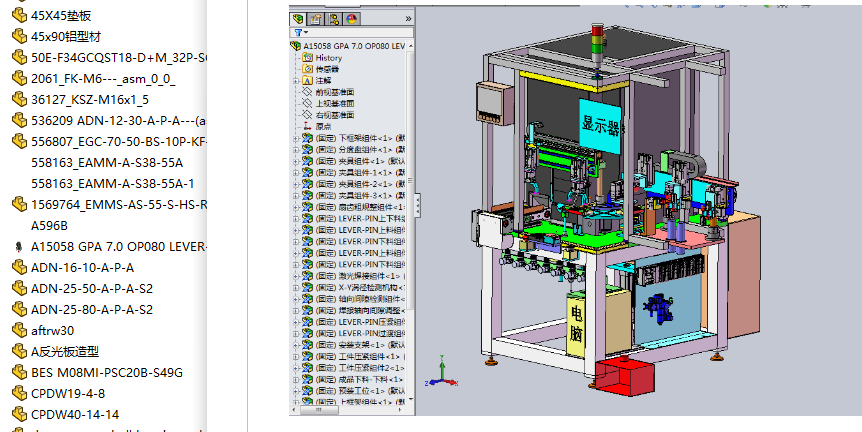Click the History folder icon
The width and height of the screenshot is (862, 432).
[x=308, y=58]
